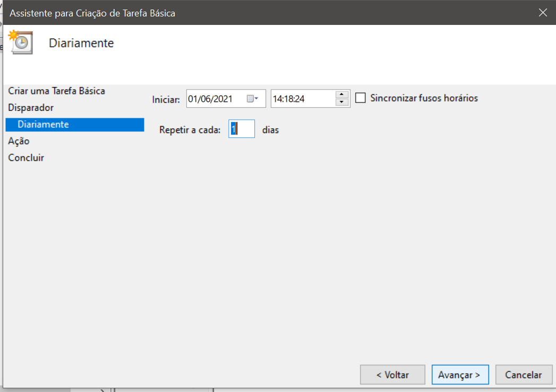Select the Ação step in sidebar

[19, 141]
